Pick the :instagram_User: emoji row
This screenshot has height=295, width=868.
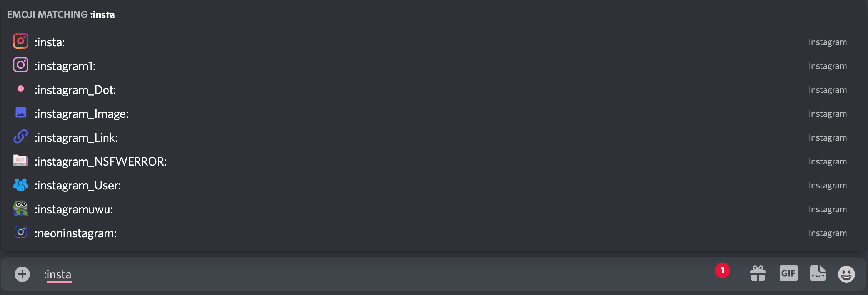433,185
